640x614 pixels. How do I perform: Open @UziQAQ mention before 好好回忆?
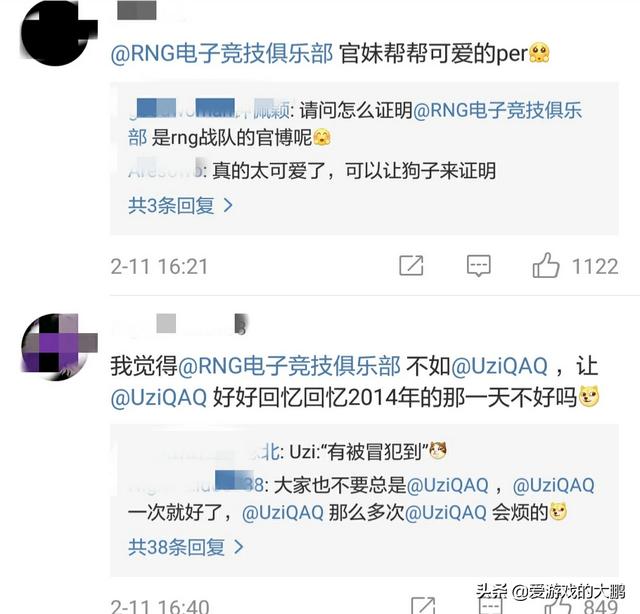(x=159, y=397)
